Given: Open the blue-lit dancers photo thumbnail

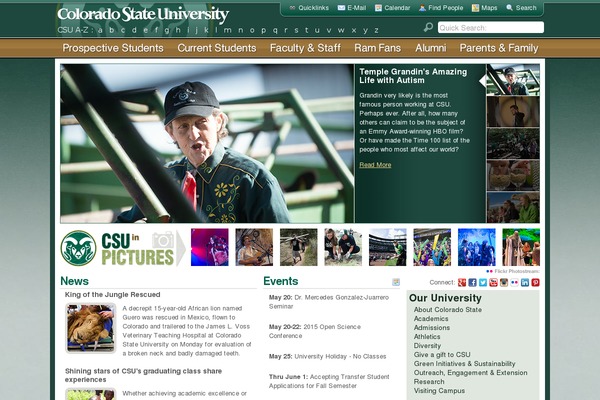Looking at the screenshot, I should [476, 247].
